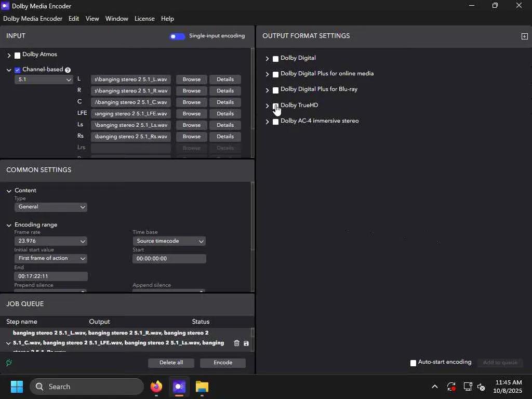Screen dimensions: 532x399
Task: Open Firefox from the taskbar
Action: coord(156,387)
